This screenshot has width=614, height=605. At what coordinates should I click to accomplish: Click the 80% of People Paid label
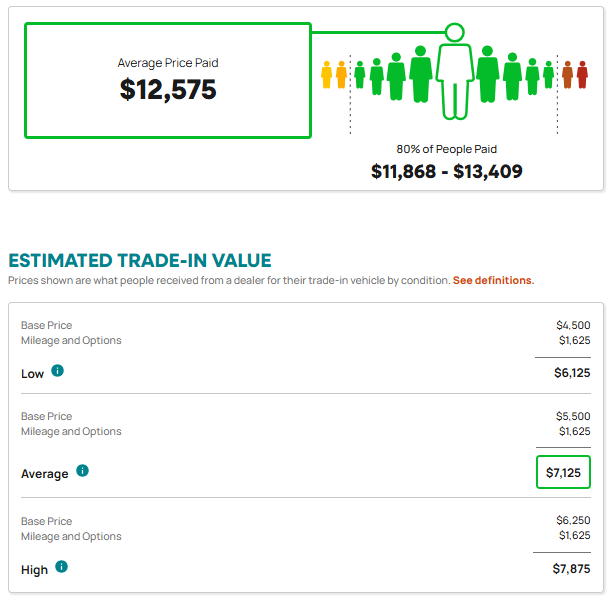pyautogui.click(x=446, y=149)
